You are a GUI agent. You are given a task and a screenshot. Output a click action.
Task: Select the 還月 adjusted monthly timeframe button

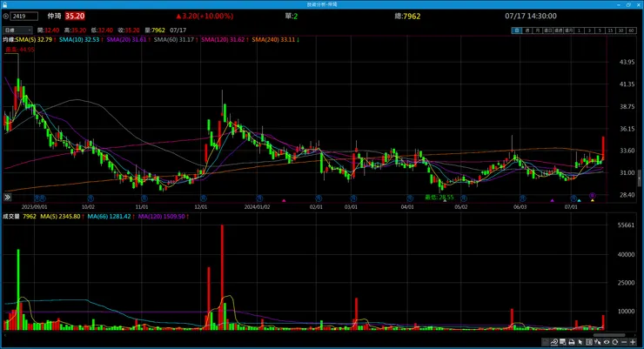(x=568, y=30)
